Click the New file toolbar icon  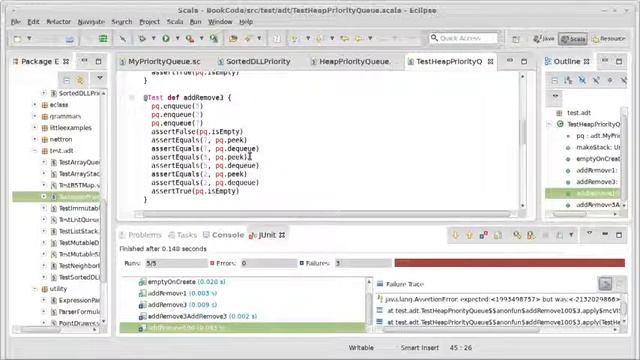(x=18, y=39)
